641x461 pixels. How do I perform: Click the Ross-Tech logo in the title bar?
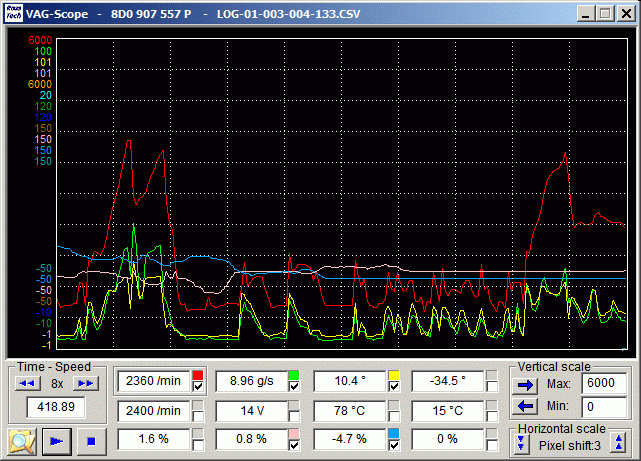tap(13, 13)
